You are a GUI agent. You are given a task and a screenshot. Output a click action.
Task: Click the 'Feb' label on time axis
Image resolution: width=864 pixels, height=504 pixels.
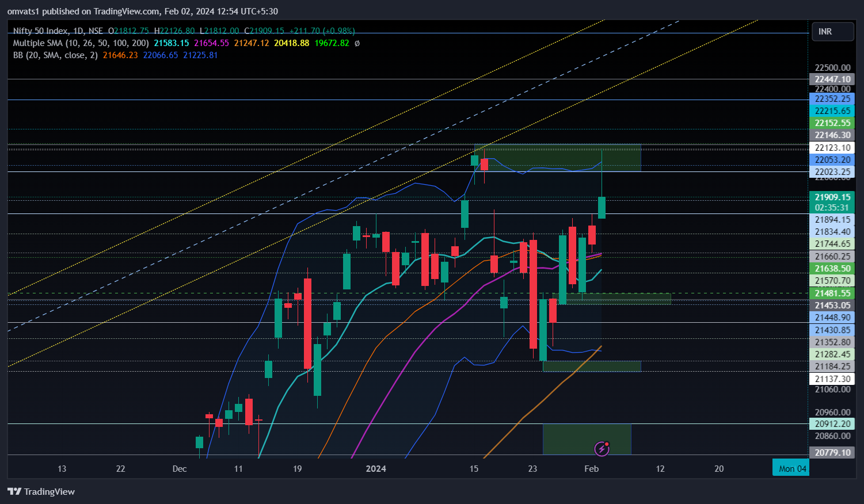592,469
